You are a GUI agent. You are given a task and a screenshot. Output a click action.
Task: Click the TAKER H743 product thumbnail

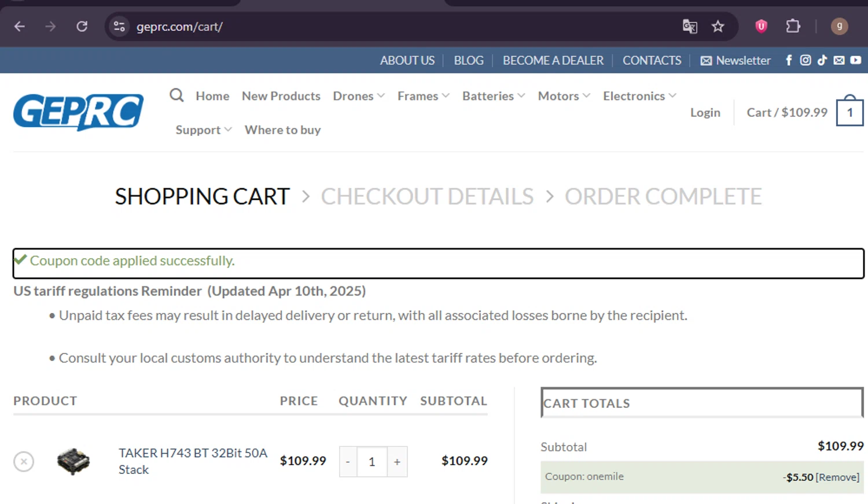[x=73, y=462]
